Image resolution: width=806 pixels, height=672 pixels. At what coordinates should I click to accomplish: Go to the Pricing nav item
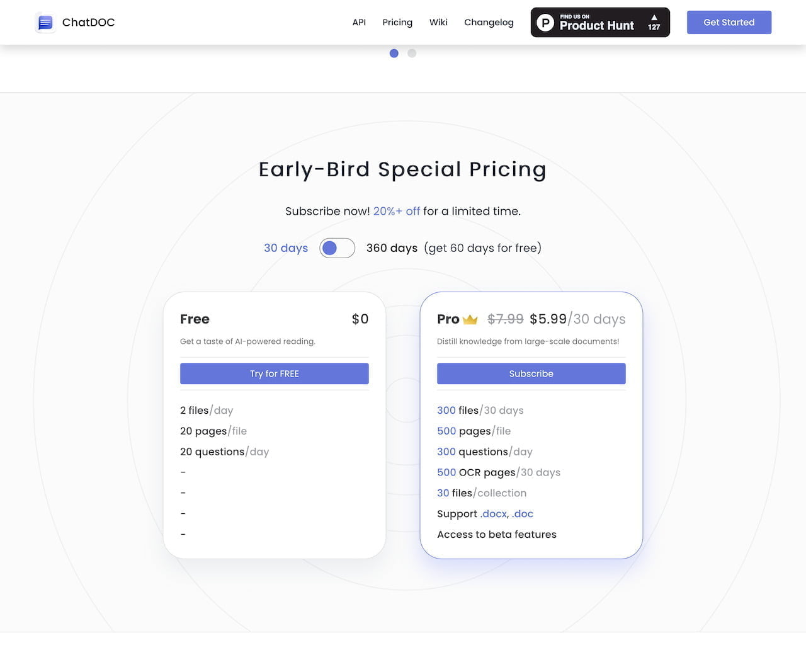397,23
